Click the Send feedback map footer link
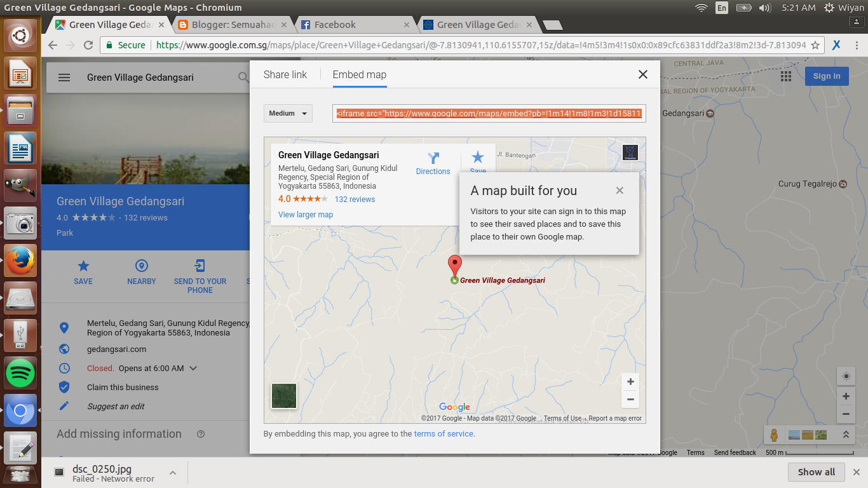Viewport: 868px width, 488px height. pos(735,452)
